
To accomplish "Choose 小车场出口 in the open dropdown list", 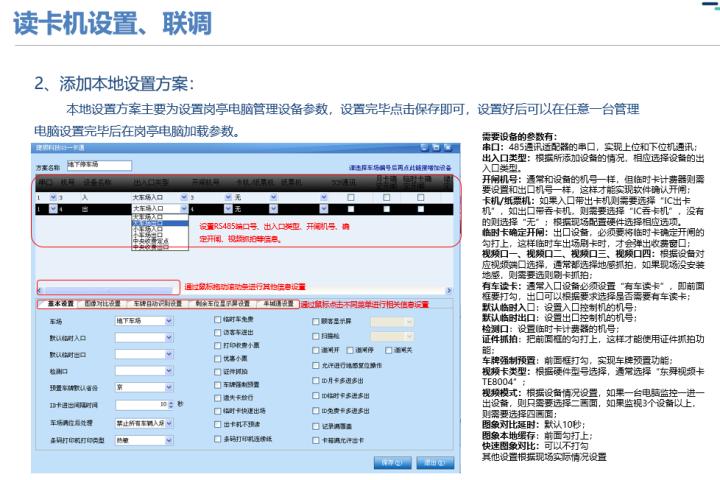I will (159, 235).
